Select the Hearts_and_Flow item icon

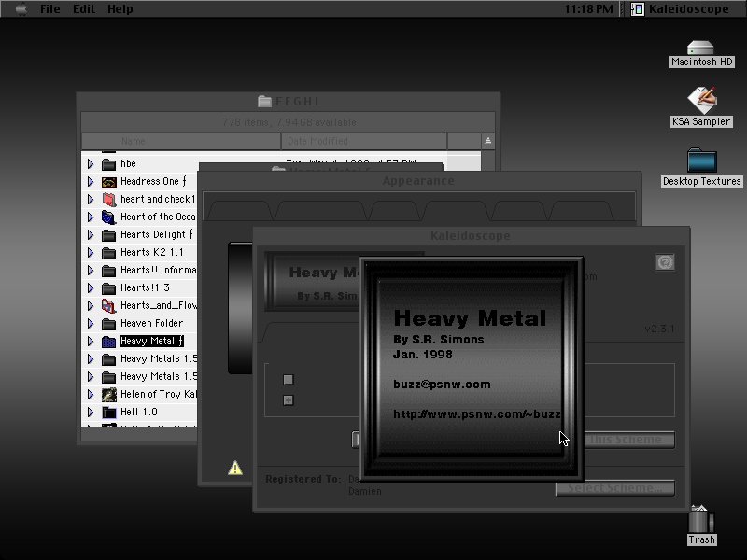[x=108, y=306]
